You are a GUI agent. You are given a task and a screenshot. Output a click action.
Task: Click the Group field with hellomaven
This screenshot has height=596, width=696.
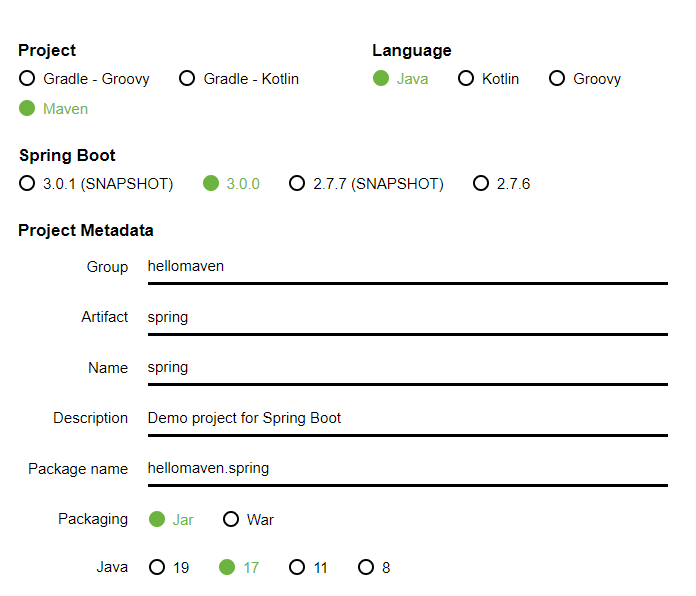(407, 267)
